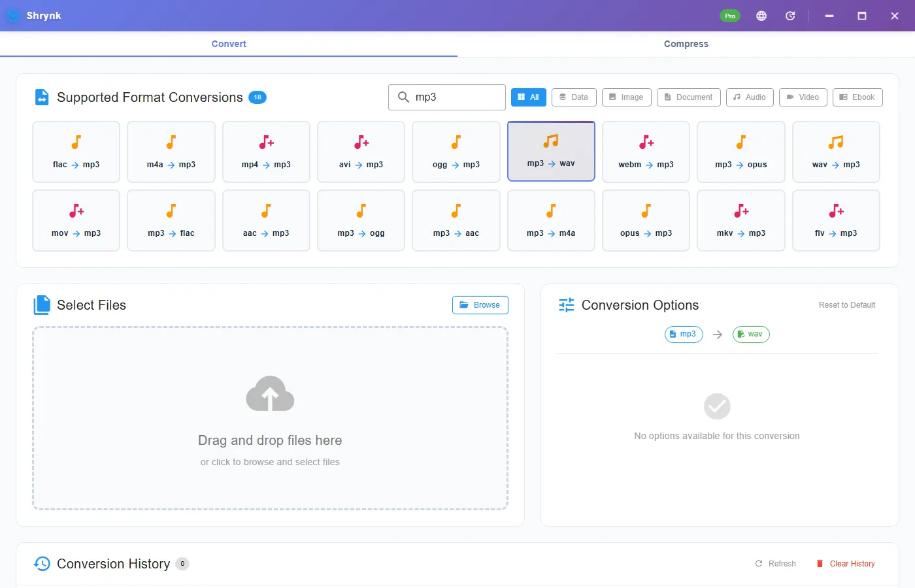
Task: Click the update refresh icon in title bar
Action: coord(790,16)
